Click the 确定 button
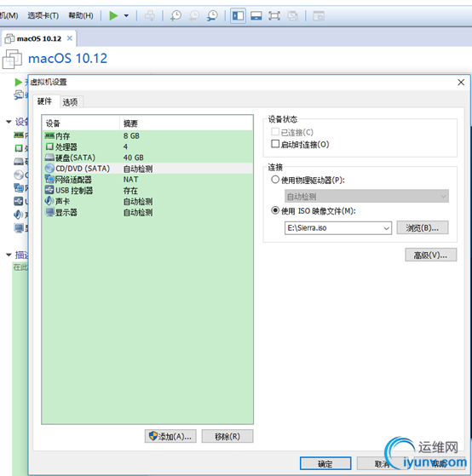The height and width of the screenshot is (476, 472). [325, 463]
